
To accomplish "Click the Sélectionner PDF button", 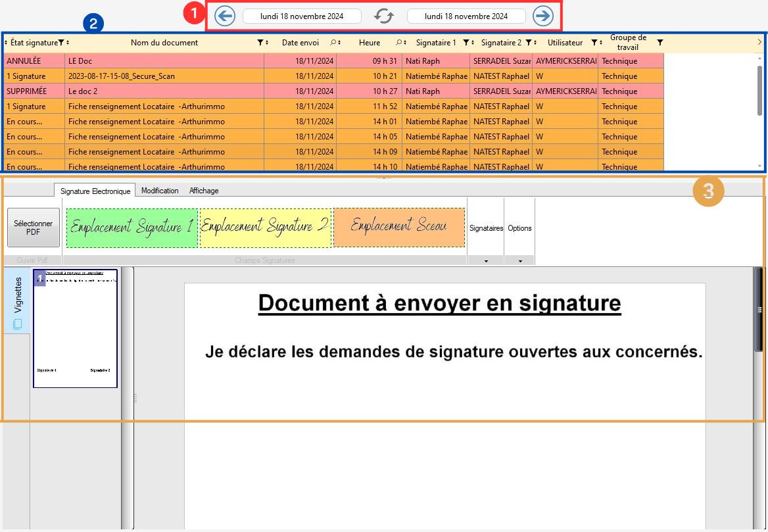I will [34, 228].
